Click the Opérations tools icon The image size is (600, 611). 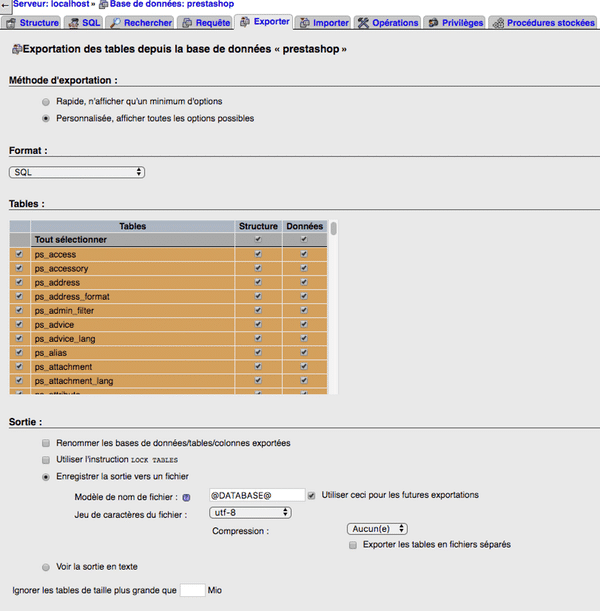coord(363,23)
